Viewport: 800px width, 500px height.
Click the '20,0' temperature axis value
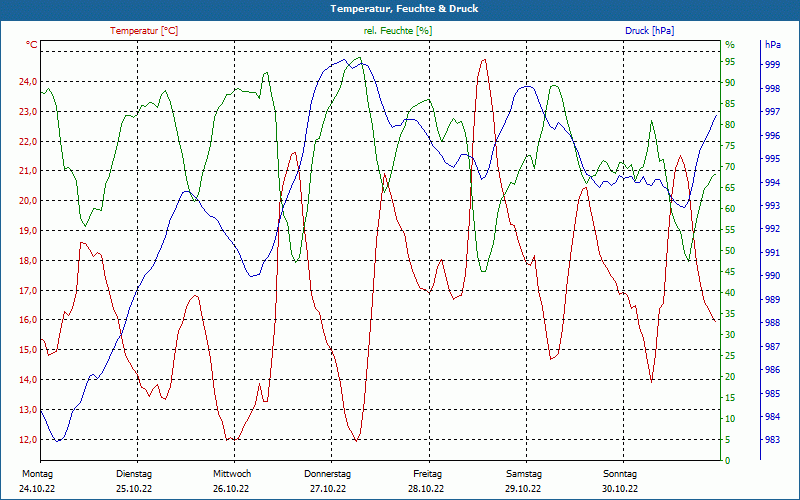click(x=28, y=201)
